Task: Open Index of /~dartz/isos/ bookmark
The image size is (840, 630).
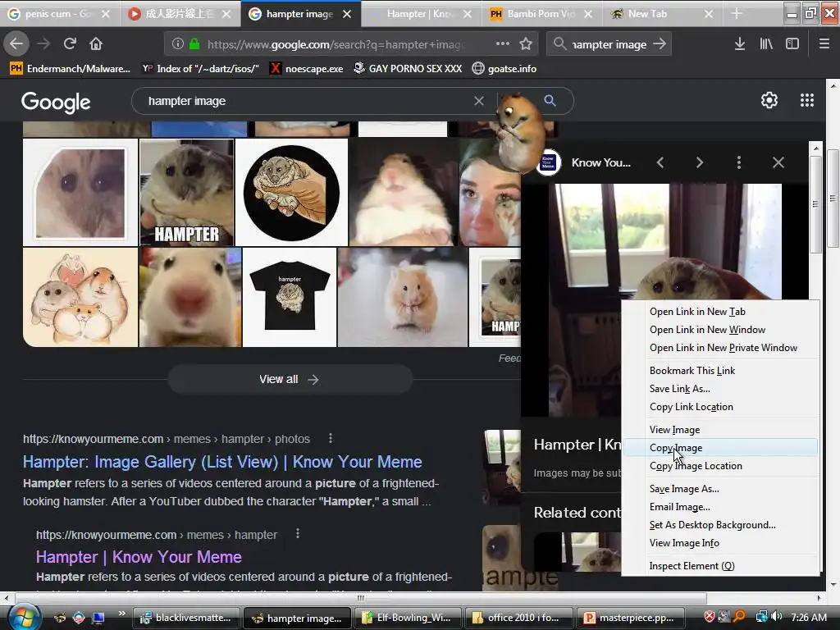Action: point(200,69)
